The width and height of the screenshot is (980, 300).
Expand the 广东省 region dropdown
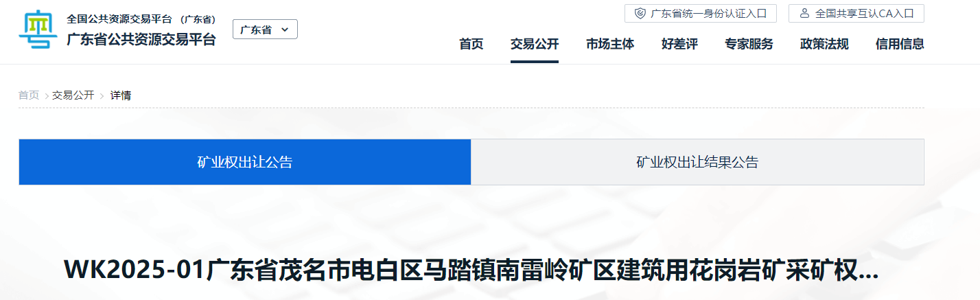pos(265,30)
